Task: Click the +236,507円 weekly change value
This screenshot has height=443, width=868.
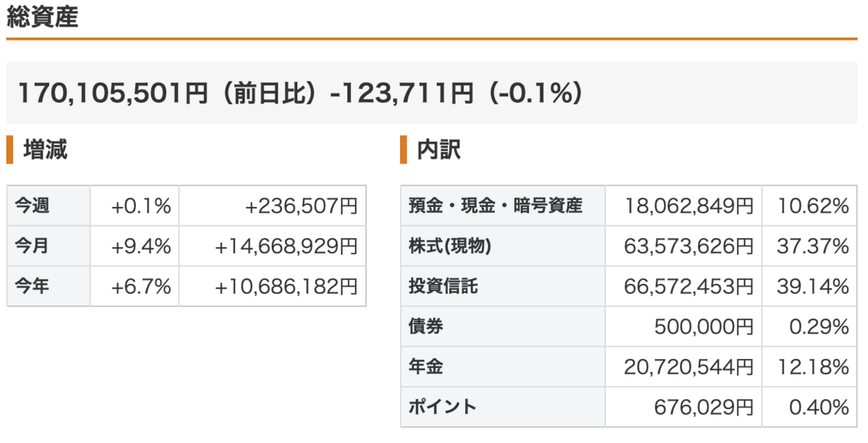Action: pyautogui.click(x=302, y=206)
